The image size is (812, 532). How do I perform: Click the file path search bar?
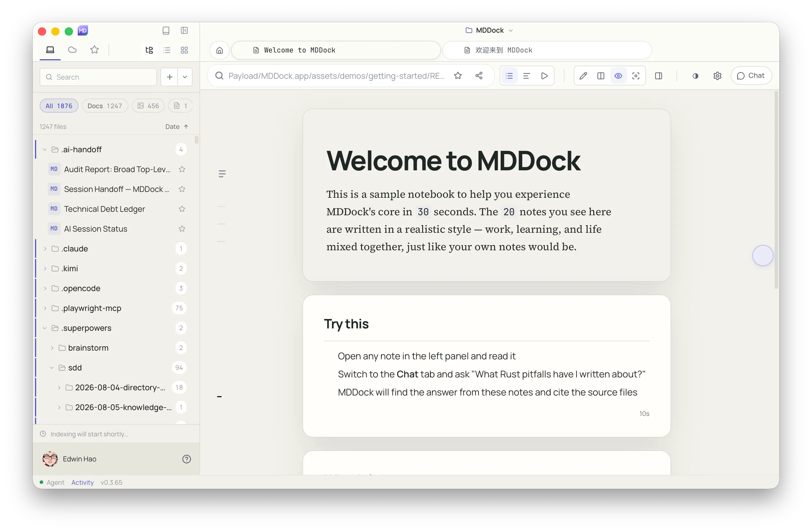tap(336, 76)
